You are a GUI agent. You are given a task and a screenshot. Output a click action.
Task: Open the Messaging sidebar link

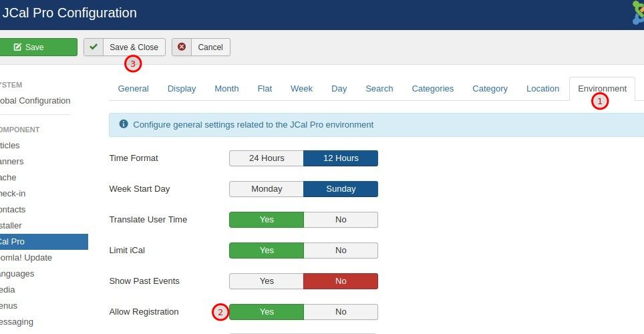click(17, 322)
